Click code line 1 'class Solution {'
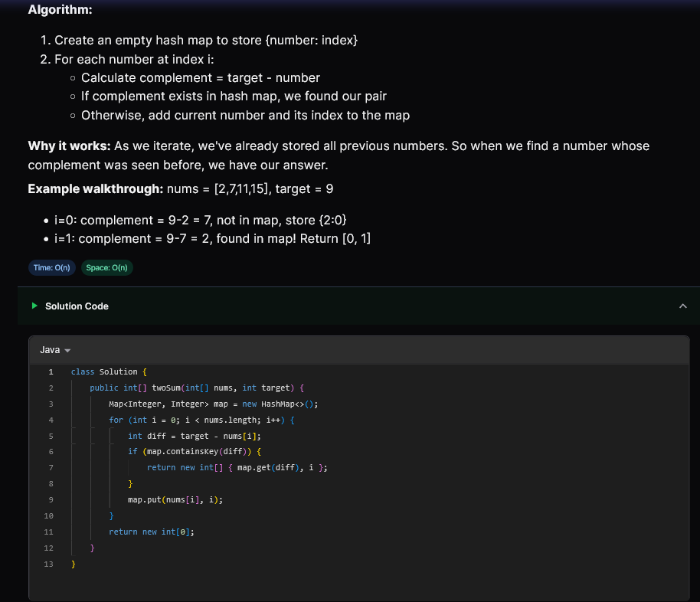This screenshot has width=700, height=602. 109,372
